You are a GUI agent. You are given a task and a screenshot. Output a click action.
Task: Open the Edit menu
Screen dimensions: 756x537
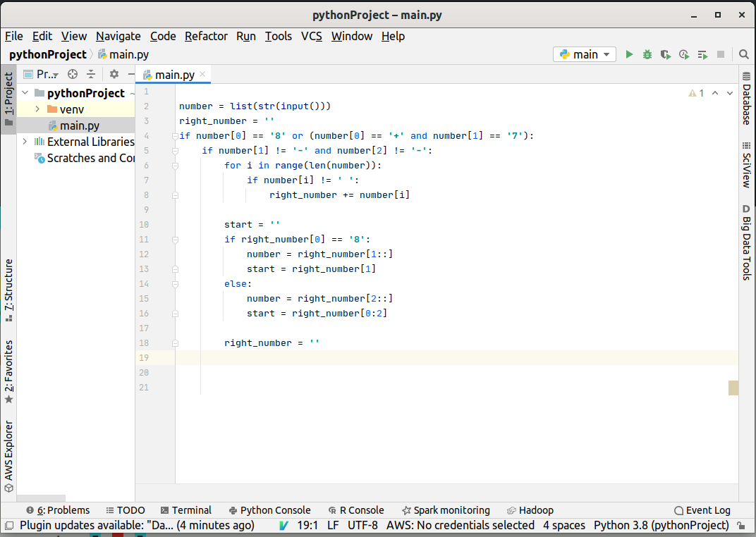pos(42,36)
